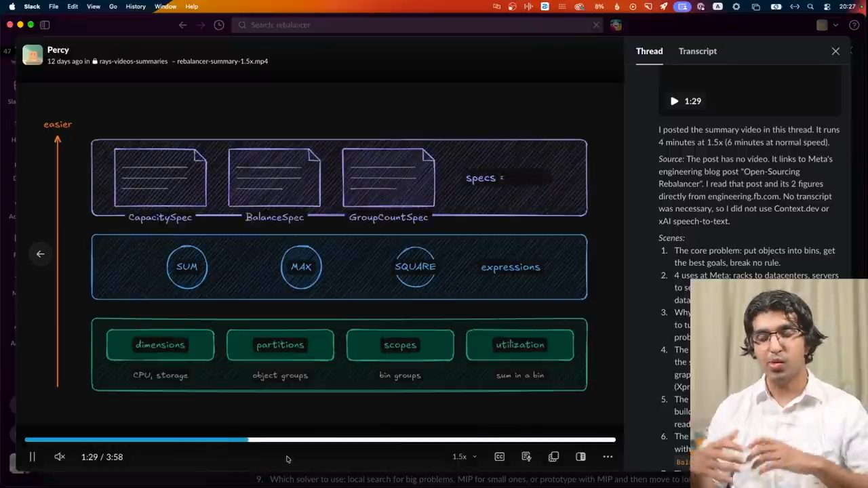Viewport: 868px width, 488px height.
Task: Toggle the side panel view icon
Action: coord(580,457)
